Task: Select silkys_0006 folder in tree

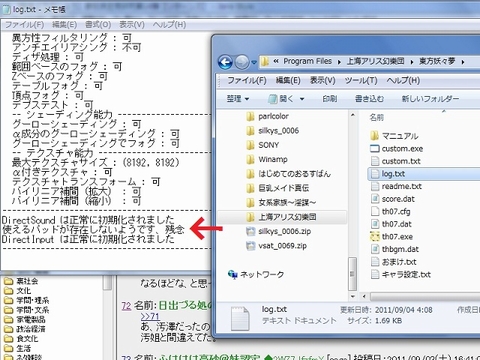Action: tap(272, 131)
